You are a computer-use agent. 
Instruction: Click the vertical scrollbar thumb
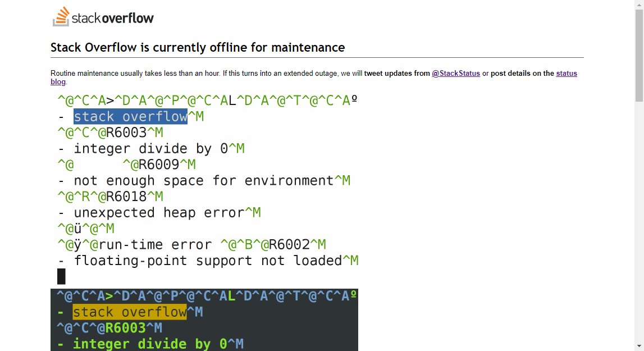point(639,56)
